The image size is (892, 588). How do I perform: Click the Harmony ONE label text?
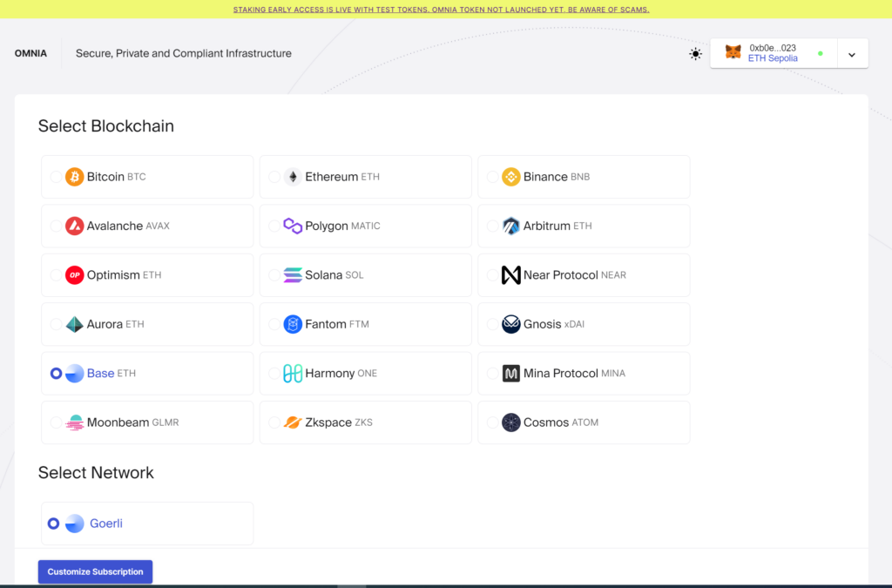pyautogui.click(x=341, y=374)
